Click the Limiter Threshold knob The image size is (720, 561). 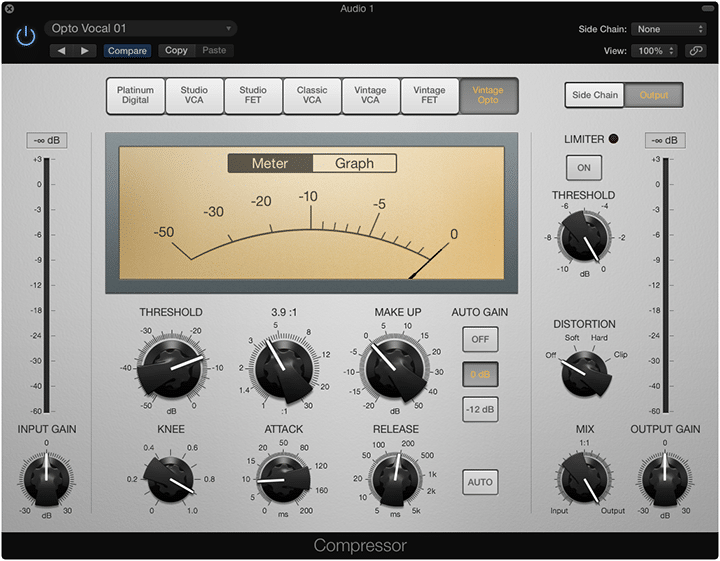tap(584, 238)
